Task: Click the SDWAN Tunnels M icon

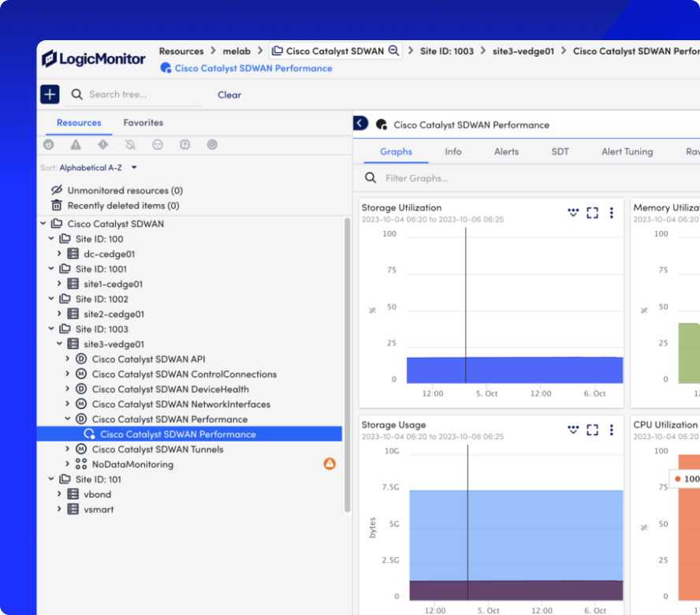Action: (x=81, y=449)
